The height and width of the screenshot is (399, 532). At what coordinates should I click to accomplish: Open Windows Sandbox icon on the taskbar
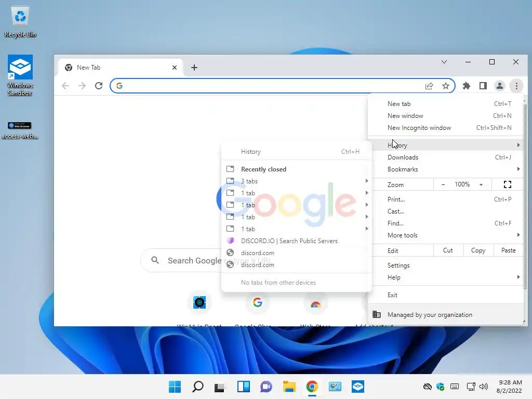pyautogui.click(x=357, y=387)
